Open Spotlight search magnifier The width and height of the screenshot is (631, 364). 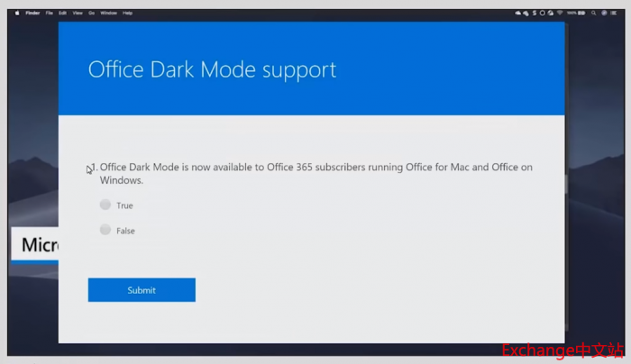[593, 14]
